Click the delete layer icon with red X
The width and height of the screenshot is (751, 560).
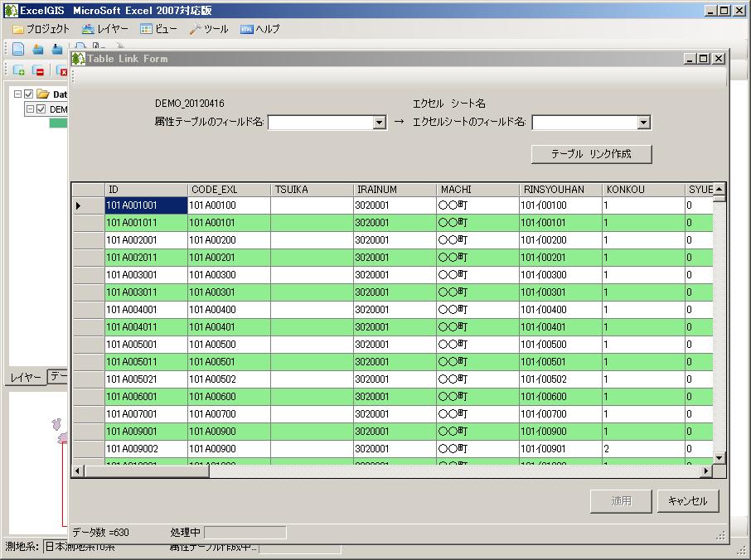tap(61, 70)
